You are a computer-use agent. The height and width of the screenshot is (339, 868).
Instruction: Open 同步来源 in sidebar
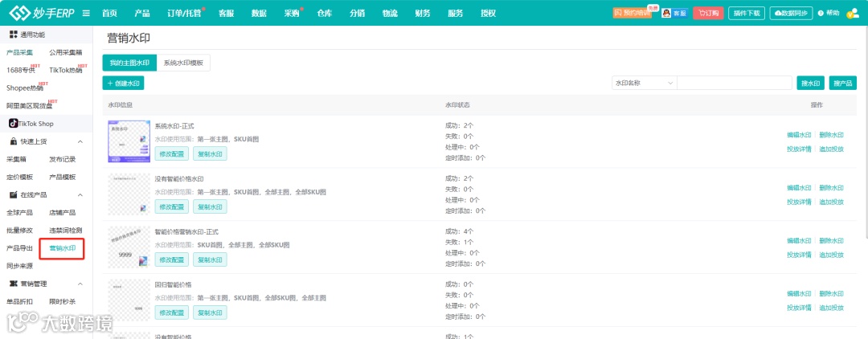click(19, 266)
